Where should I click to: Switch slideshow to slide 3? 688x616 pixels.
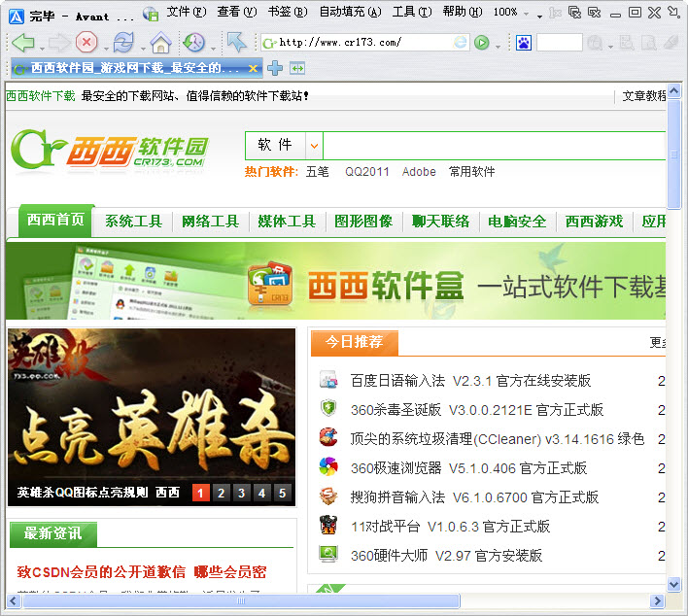241,494
